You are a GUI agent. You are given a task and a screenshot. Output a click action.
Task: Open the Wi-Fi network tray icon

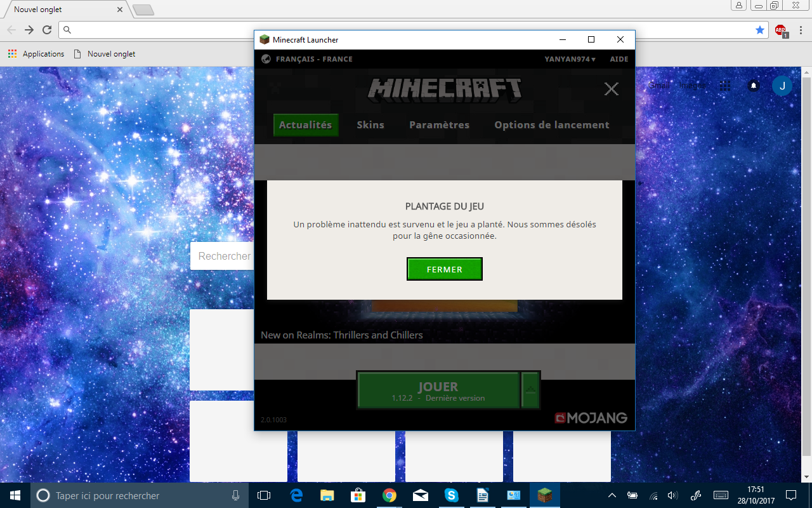653,495
